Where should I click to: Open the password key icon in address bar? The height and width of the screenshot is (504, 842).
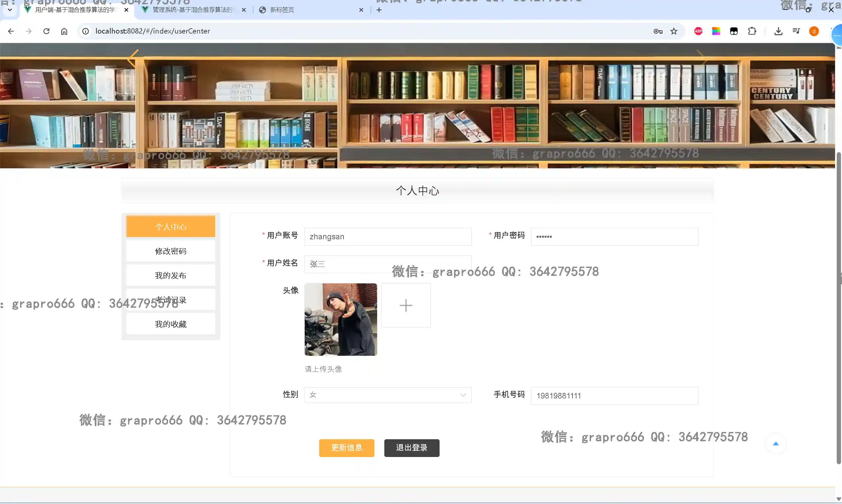coord(658,31)
